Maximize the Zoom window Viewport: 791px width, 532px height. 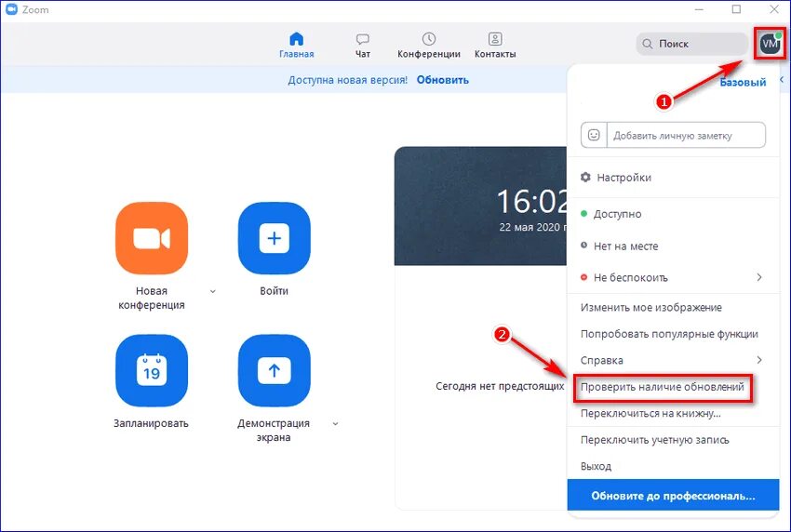point(736,9)
